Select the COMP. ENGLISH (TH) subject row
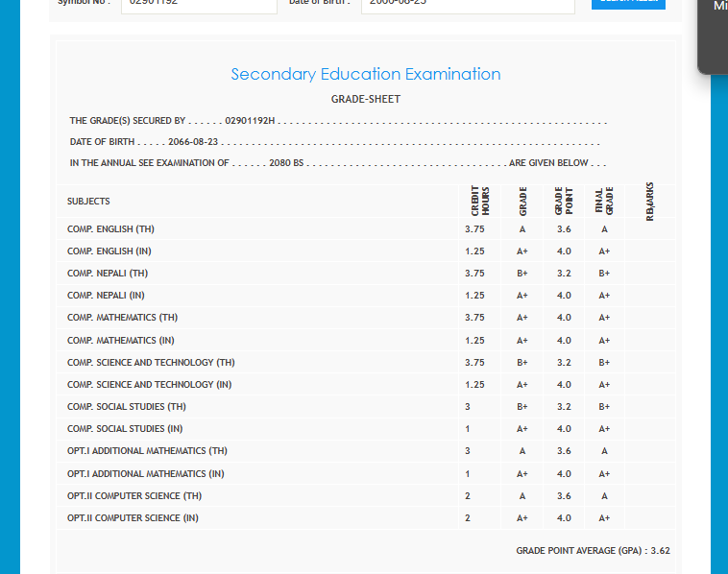This screenshot has height=574, width=728. click(x=110, y=229)
